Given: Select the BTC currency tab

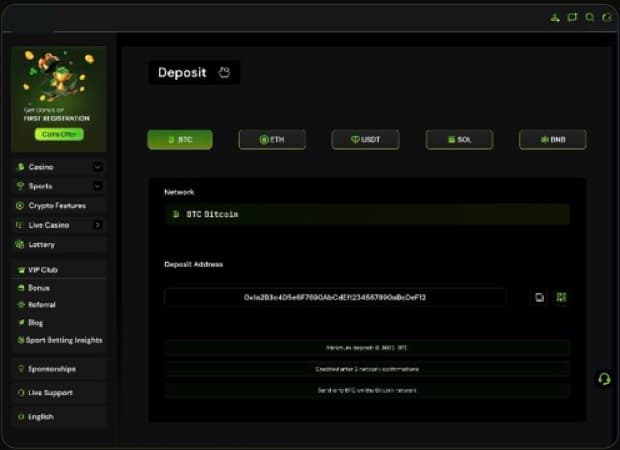Looking at the screenshot, I should (180, 140).
